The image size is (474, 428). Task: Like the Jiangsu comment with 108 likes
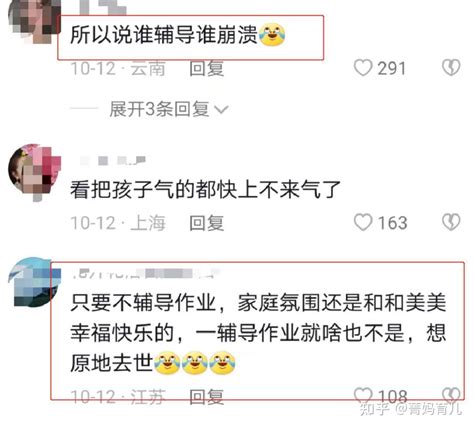pyautogui.click(x=363, y=396)
